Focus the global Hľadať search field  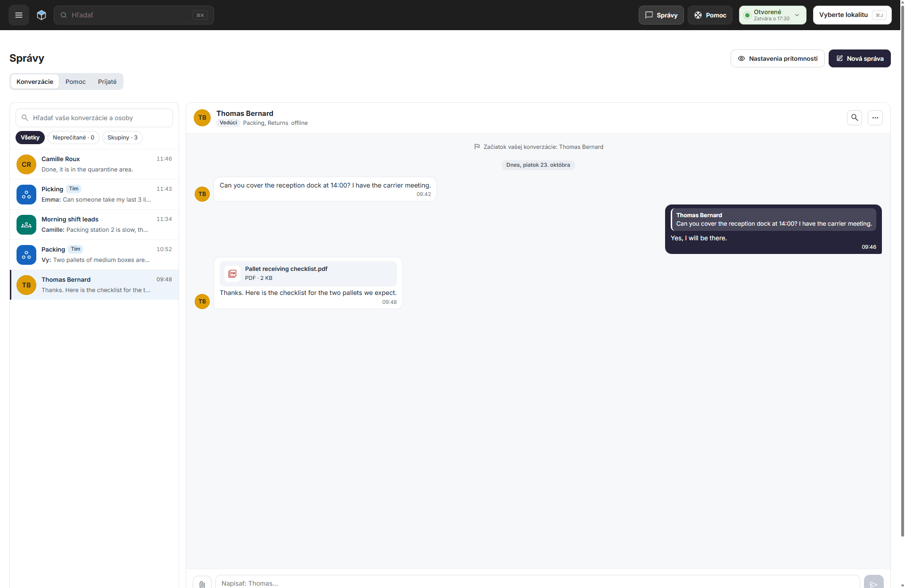(134, 15)
